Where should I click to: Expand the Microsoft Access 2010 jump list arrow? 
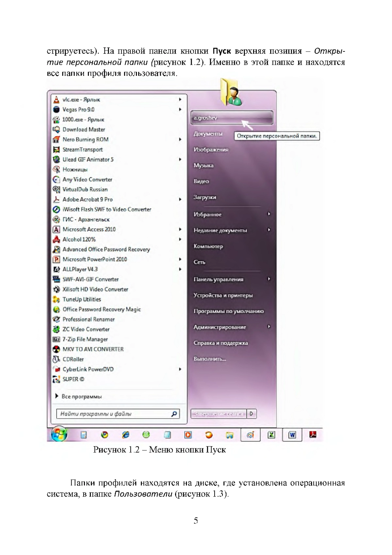click(180, 229)
